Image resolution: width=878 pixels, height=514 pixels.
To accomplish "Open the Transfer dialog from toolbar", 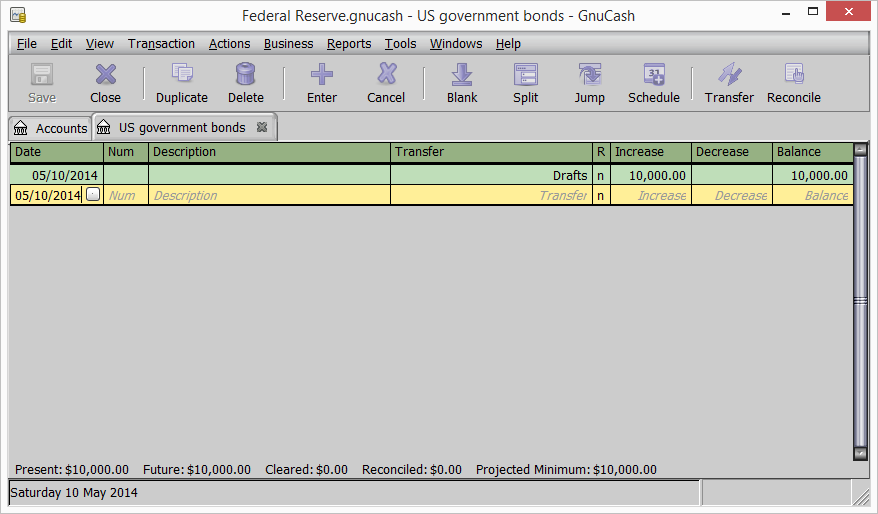I will (x=729, y=83).
